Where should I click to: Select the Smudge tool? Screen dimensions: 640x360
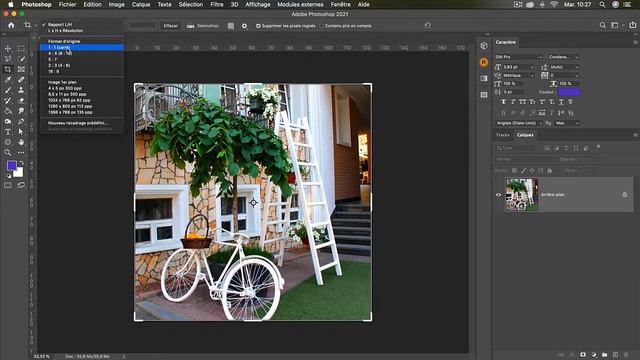pyautogui.click(x=21, y=111)
